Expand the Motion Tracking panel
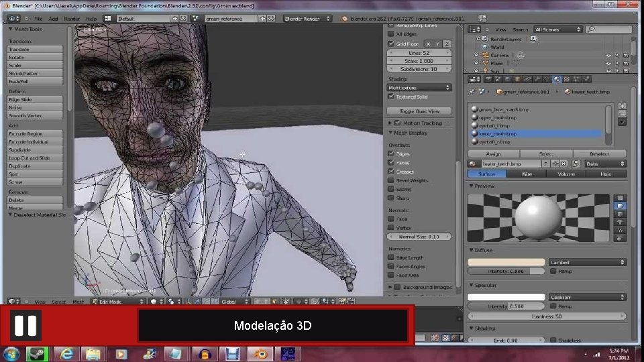Image resolution: width=644 pixels, height=362 pixels. (390, 123)
